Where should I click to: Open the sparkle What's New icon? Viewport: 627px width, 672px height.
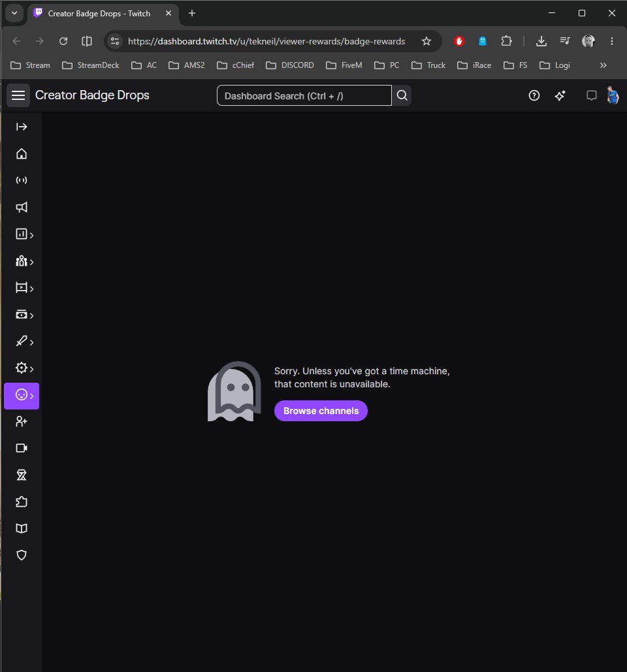pyautogui.click(x=560, y=95)
